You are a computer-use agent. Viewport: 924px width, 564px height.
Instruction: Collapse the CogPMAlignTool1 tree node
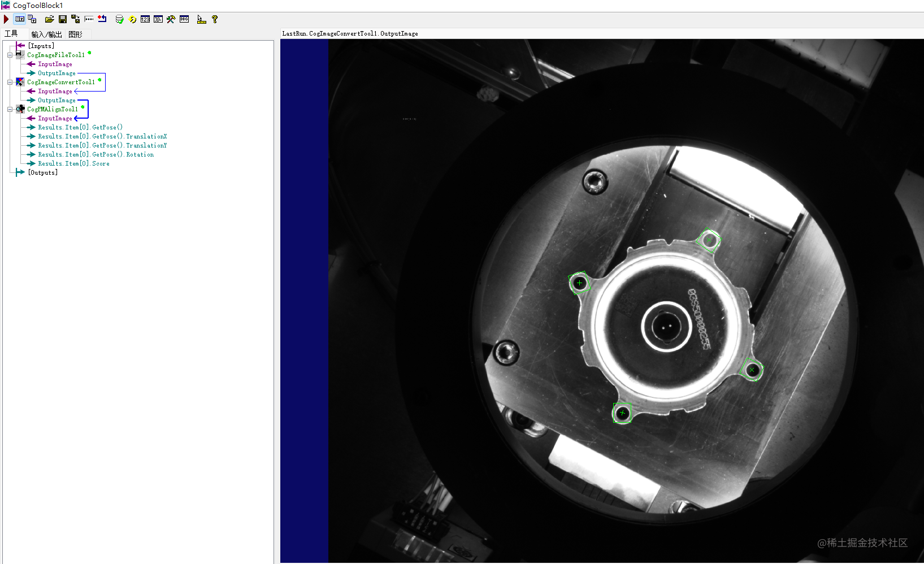(x=10, y=109)
